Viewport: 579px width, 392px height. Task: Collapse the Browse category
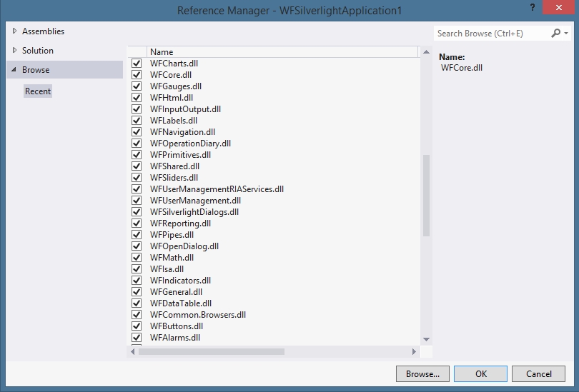pyautogui.click(x=15, y=70)
